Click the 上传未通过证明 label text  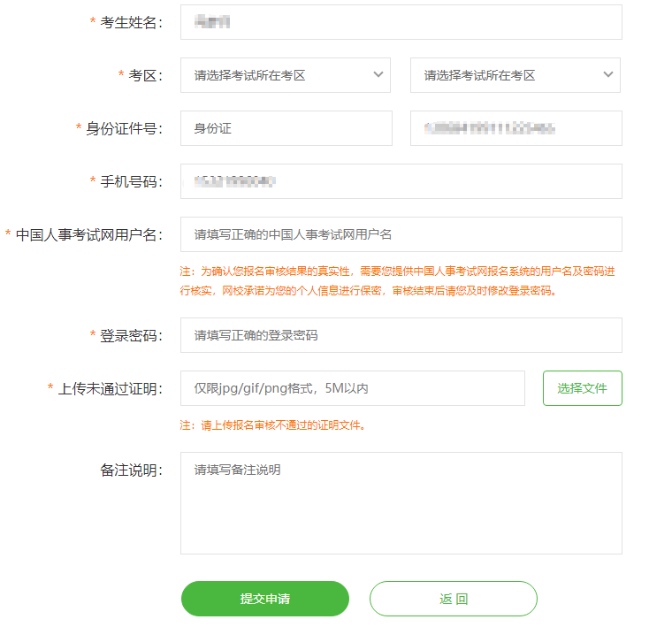click(x=110, y=388)
